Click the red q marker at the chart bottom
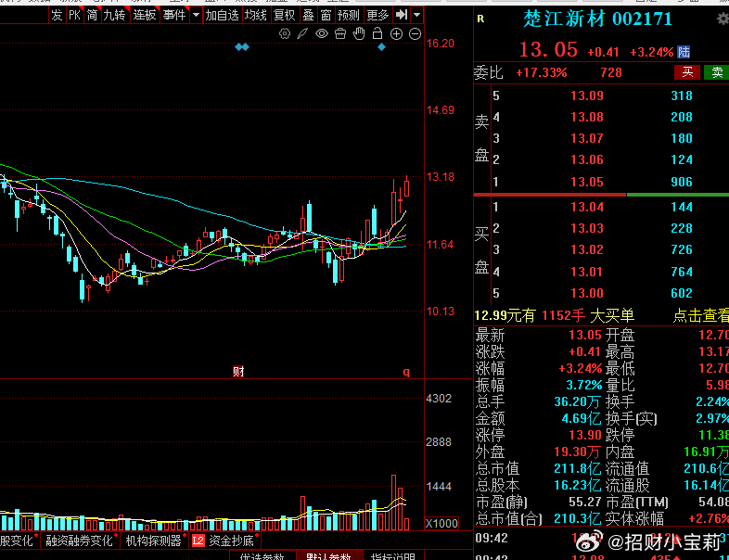Image resolution: width=729 pixels, height=560 pixels. (x=406, y=372)
